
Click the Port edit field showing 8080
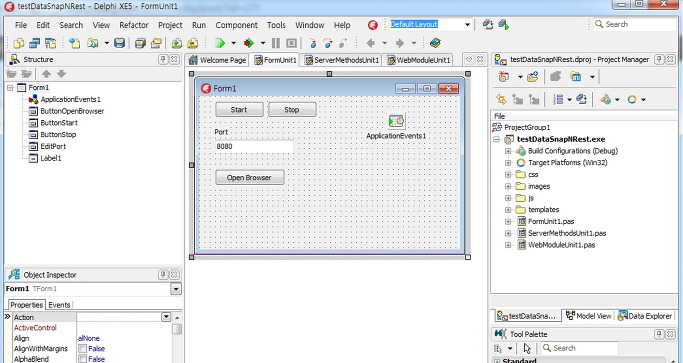tap(254, 146)
